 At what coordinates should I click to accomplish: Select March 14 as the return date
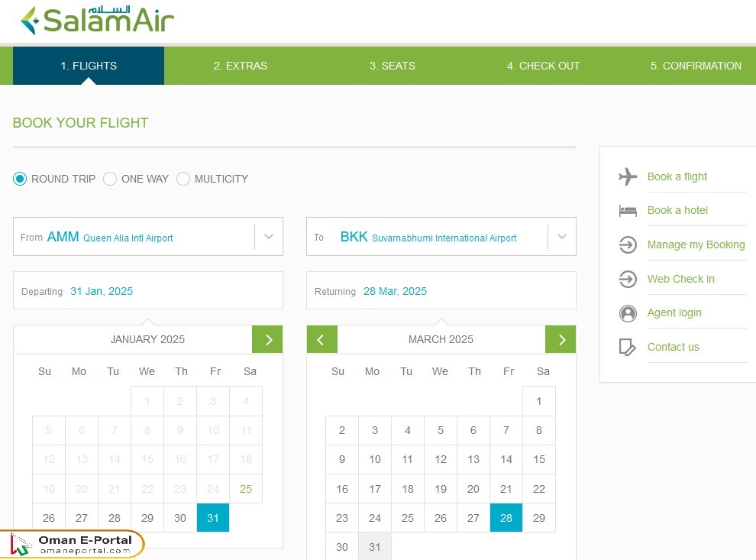click(x=506, y=459)
